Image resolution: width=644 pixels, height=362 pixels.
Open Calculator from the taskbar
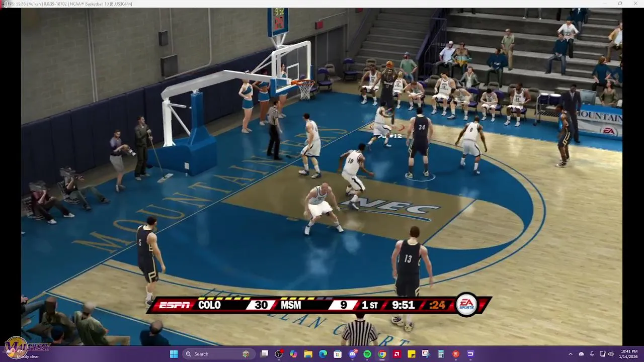pyautogui.click(x=441, y=354)
